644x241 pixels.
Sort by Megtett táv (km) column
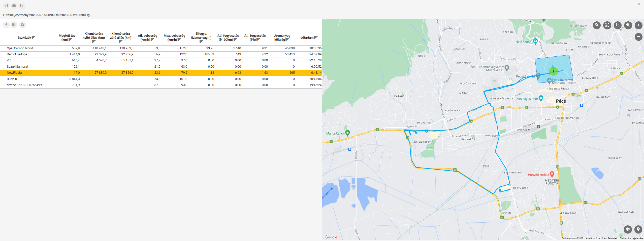[x=67, y=38]
